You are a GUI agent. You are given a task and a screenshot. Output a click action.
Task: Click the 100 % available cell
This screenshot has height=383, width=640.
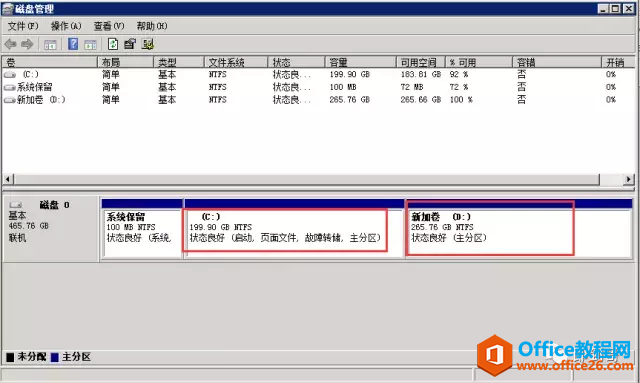tap(461, 100)
